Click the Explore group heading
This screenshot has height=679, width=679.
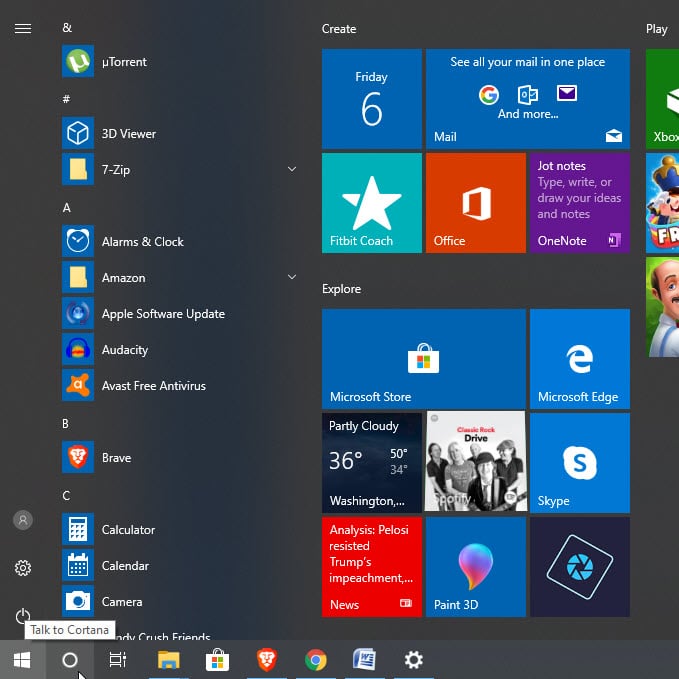[341, 289]
